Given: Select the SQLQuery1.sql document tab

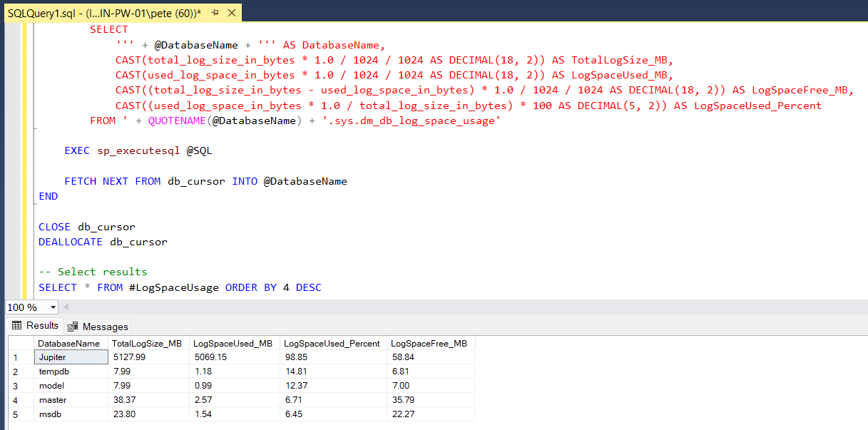Looking at the screenshot, I should point(103,14).
